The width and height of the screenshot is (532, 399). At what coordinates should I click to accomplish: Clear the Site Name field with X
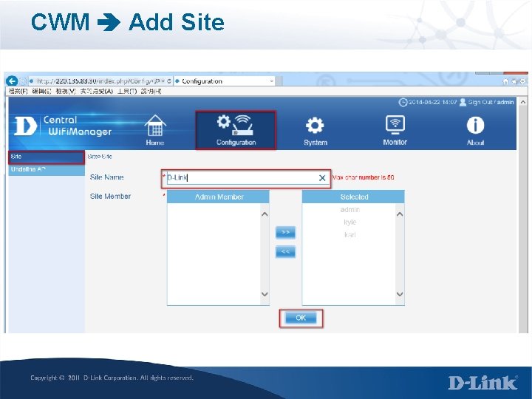(x=322, y=178)
